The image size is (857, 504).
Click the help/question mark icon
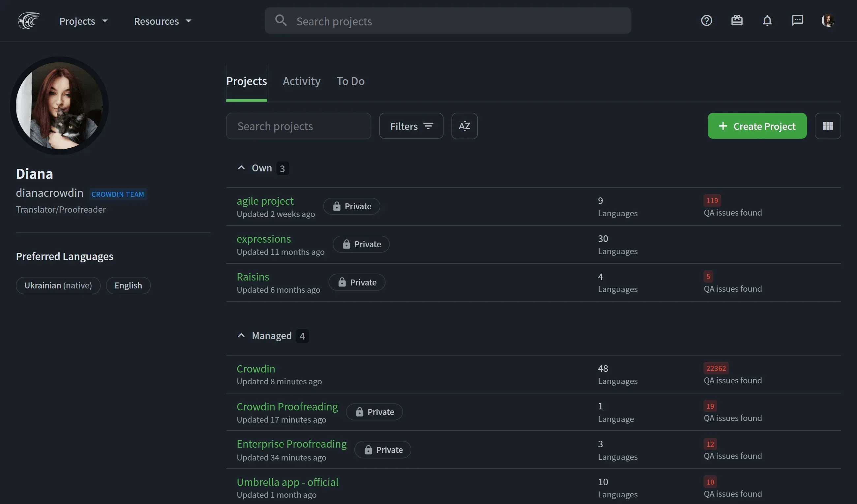coord(706,20)
